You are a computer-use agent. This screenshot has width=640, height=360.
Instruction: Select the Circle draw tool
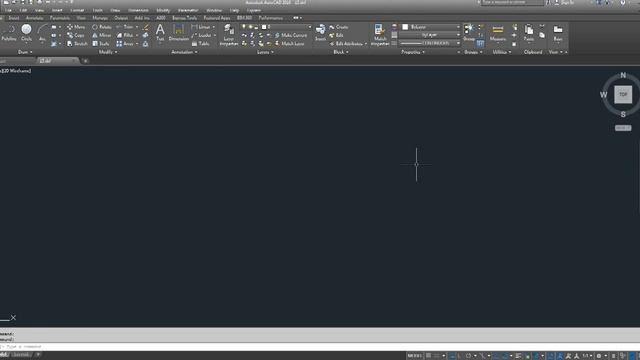tap(26, 33)
